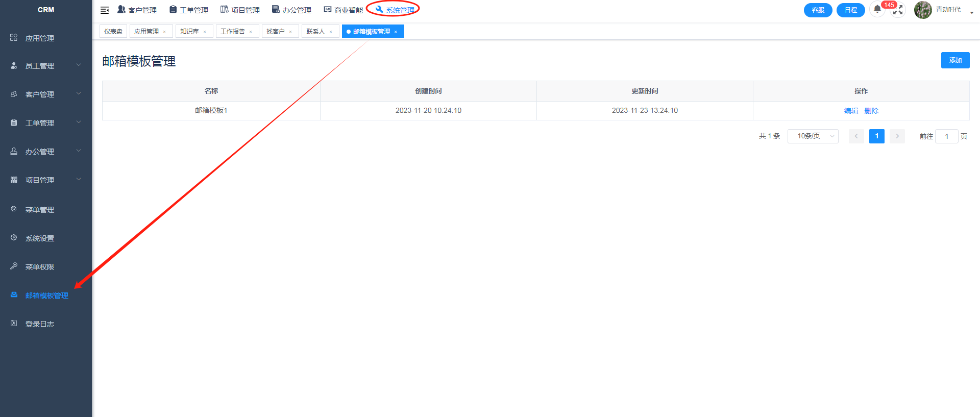Click the page number jump input field
The height and width of the screenshot is (417, 980).
coord(946,136)
